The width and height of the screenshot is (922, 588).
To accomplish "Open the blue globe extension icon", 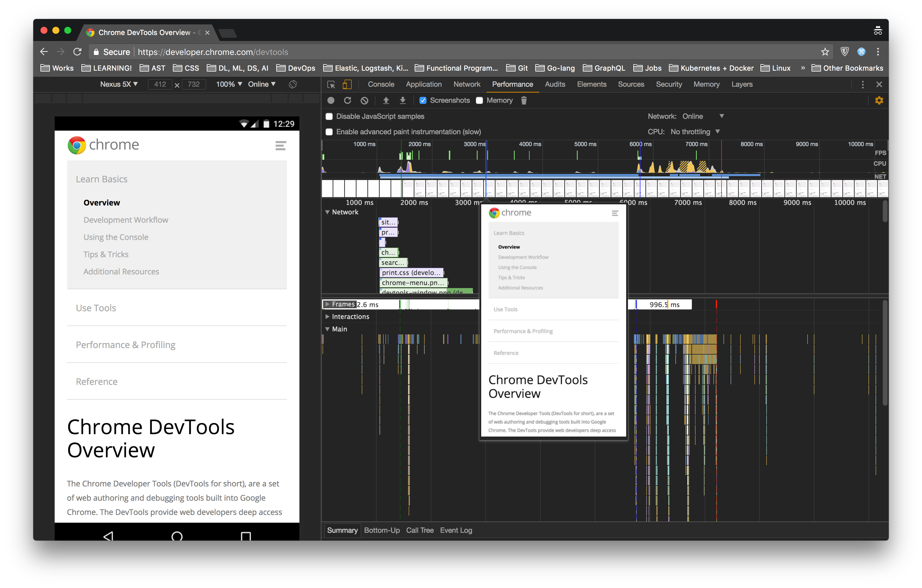I will 861,52.
